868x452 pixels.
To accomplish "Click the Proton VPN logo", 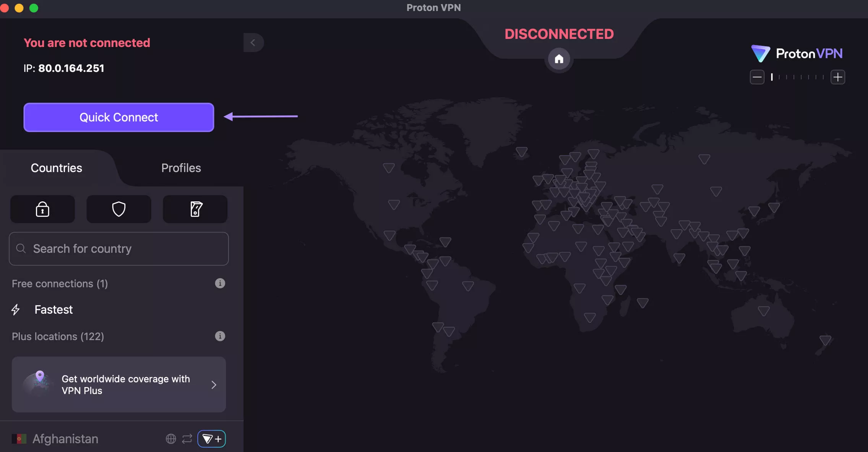I will 797,53.
